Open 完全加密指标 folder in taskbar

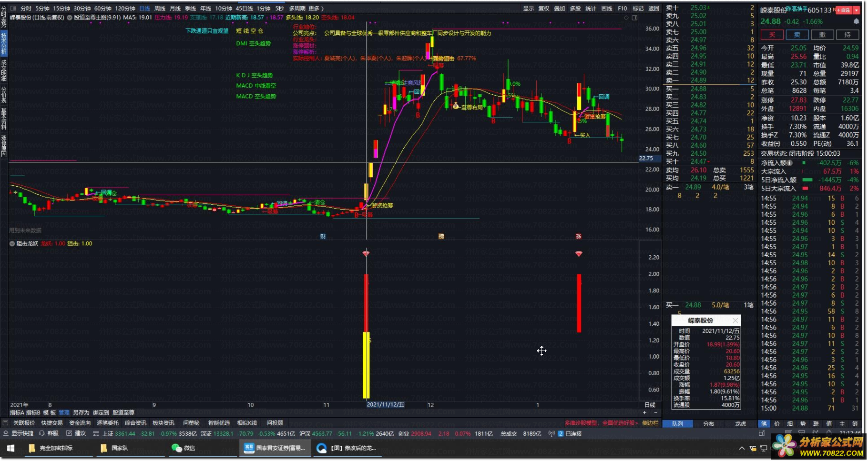[x=51, y=448]
